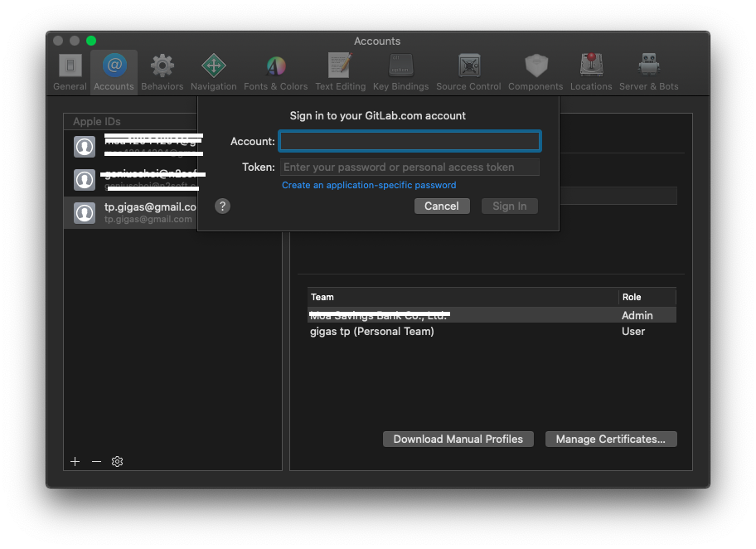Open the Behaviors gear pane
The image size is (756, 549).
point(162,72)
